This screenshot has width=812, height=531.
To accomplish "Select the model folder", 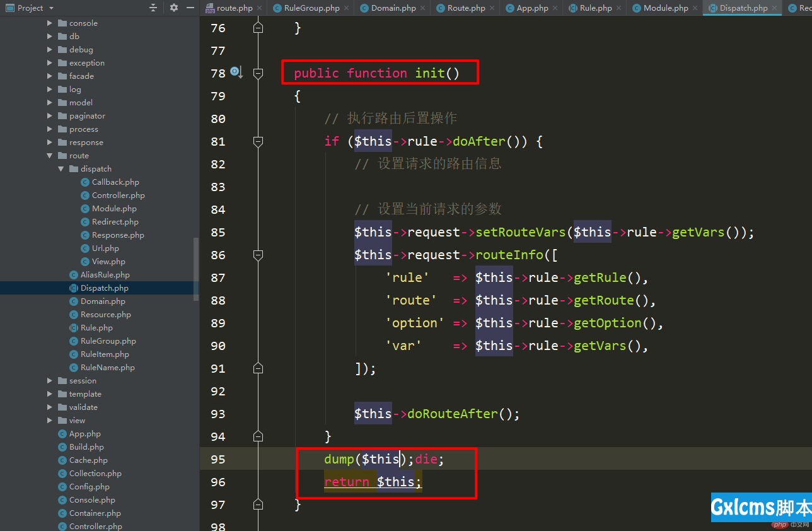I will click(81, 102).
